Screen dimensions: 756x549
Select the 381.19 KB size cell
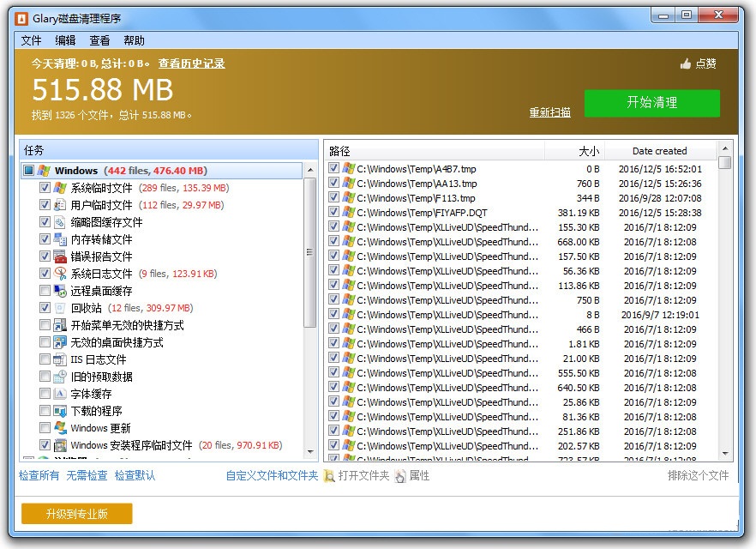pos(579,213)
